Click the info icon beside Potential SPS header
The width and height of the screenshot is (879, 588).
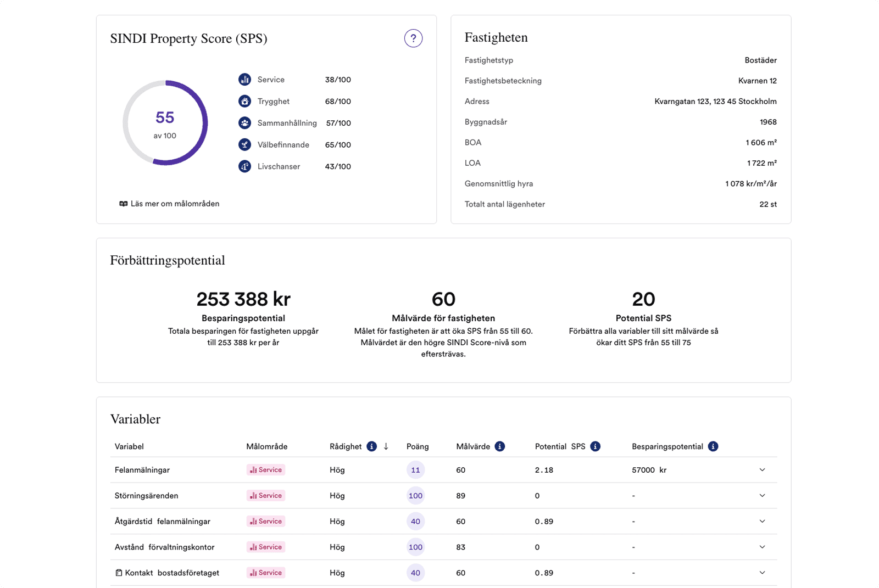click(595, 446)
